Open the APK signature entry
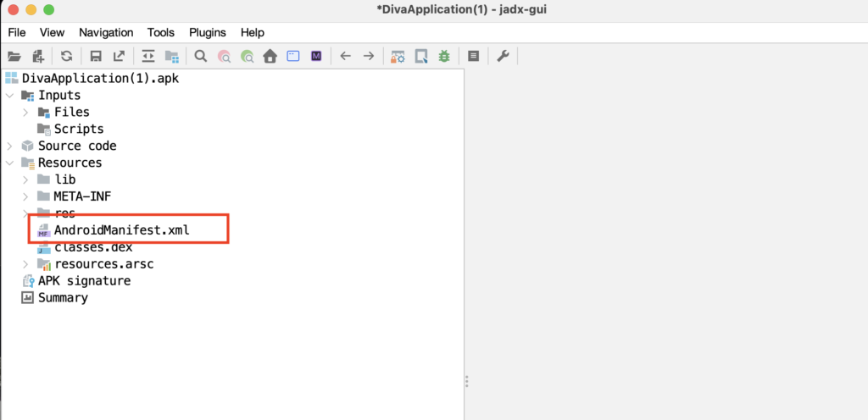Screen dimensions: 868x420 tap(75, 281)
